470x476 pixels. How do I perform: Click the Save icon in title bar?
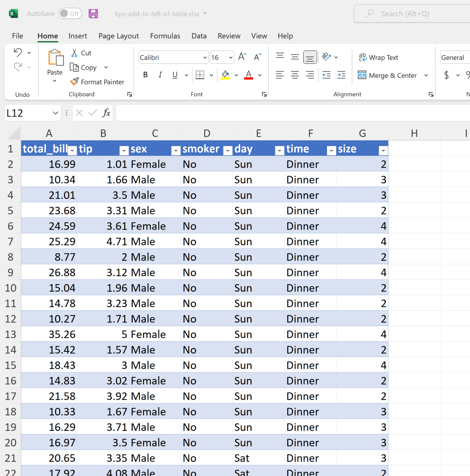(x=93, y=14)
